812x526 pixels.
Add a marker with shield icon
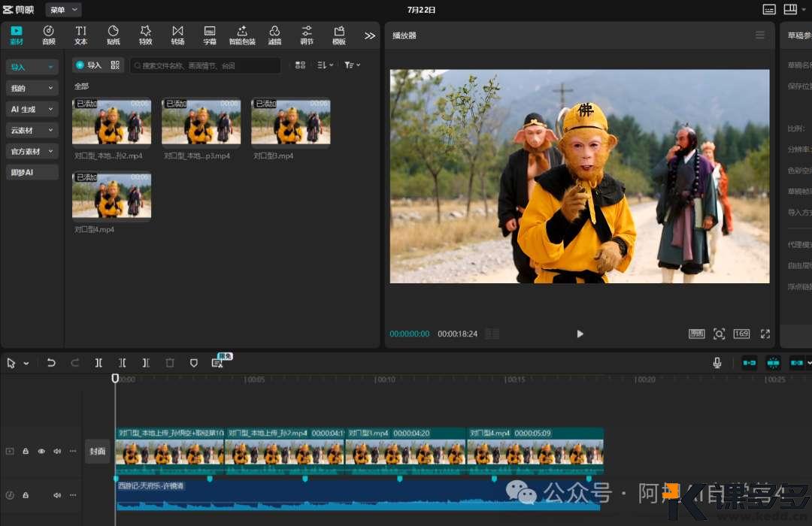tap(194, 363)
